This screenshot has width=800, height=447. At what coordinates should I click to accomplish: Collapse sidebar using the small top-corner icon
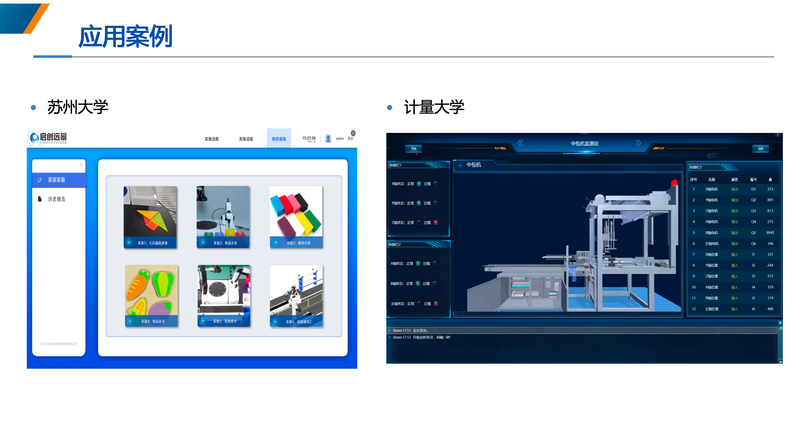coord(81,164)
